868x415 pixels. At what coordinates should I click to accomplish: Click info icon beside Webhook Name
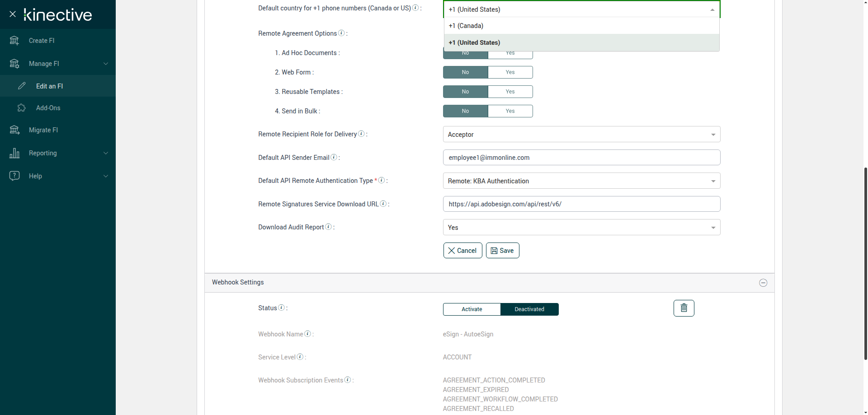pos(307,334)
